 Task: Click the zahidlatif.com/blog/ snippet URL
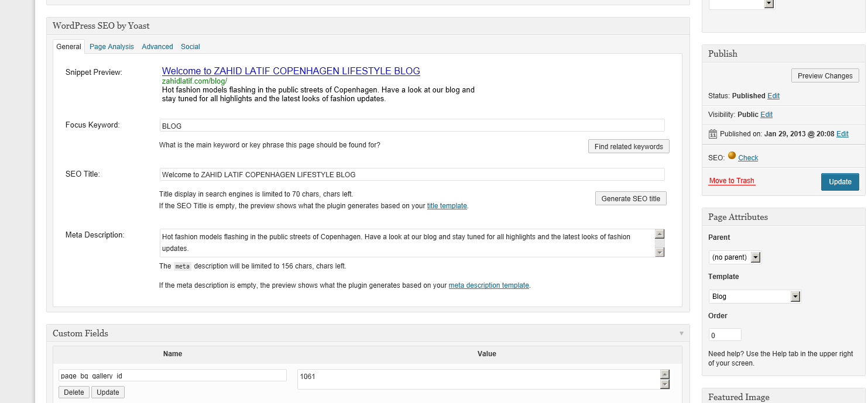(x=194, y=81)
